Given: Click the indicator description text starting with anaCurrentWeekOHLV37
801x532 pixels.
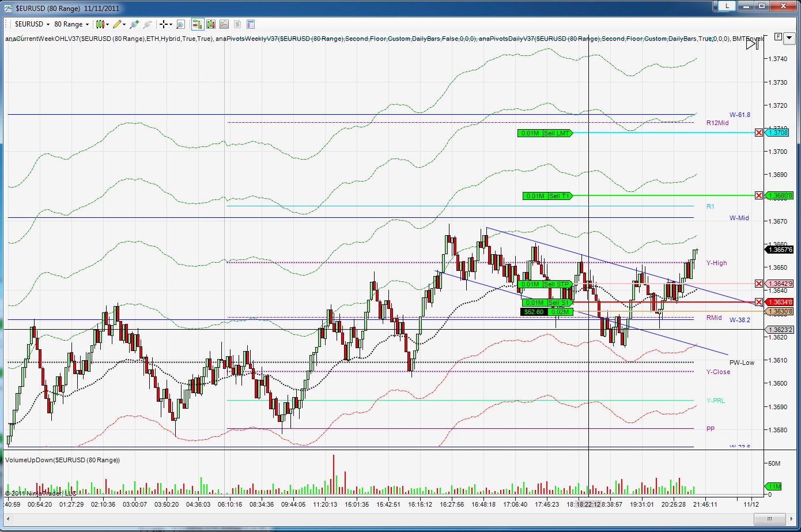Looking at the screenshot, I should pyautogui.click(x=384, y=39).
